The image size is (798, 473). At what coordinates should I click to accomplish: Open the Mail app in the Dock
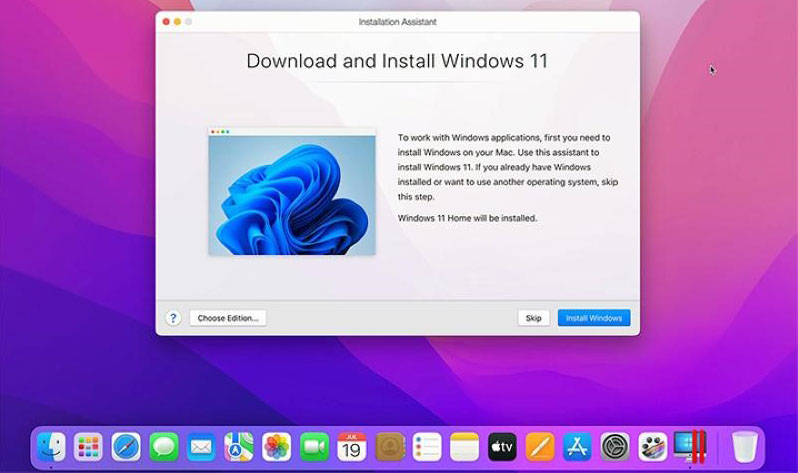click(201, 447)
